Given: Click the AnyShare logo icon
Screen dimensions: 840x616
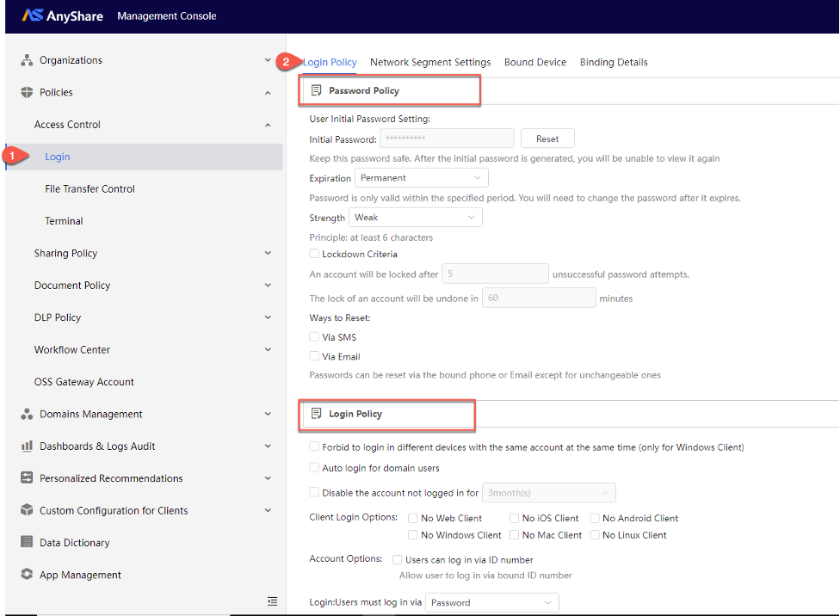Looking at the screenshot, I should (32, 15).
